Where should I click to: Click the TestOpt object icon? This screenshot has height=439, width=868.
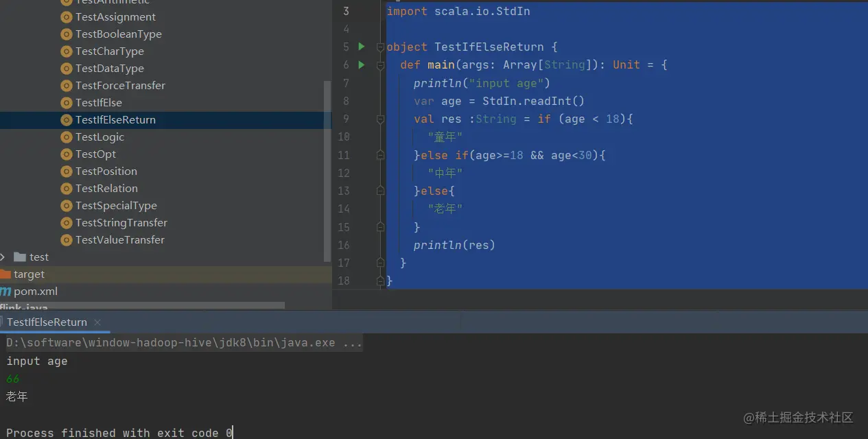coord(67,154)
